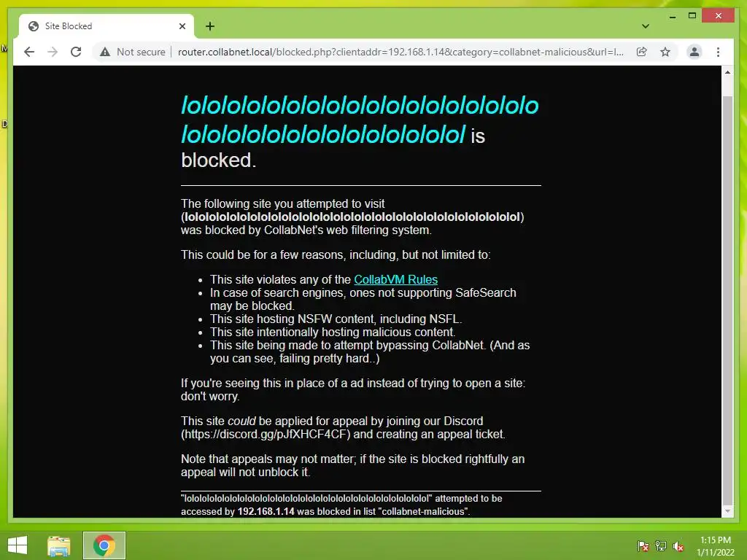The height and width of the screenshot is (560, 747).
Task: Open the Windows Start menu
Action: [18, 545]
